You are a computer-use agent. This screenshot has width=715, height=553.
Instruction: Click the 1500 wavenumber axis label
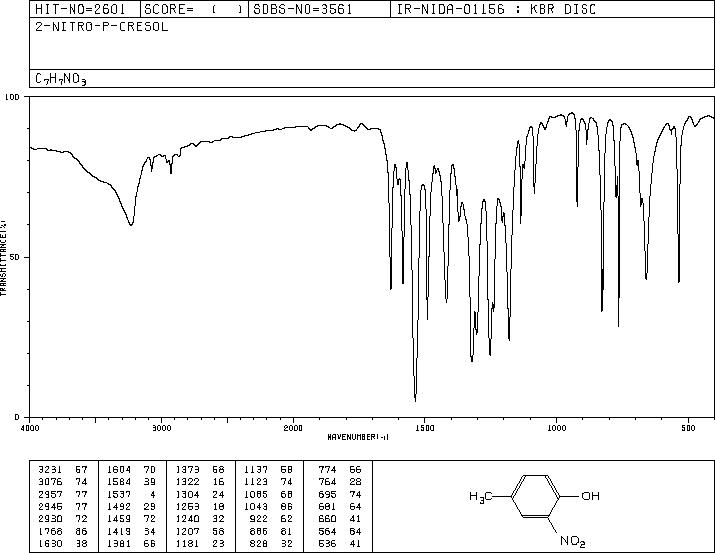coord(425,428)
